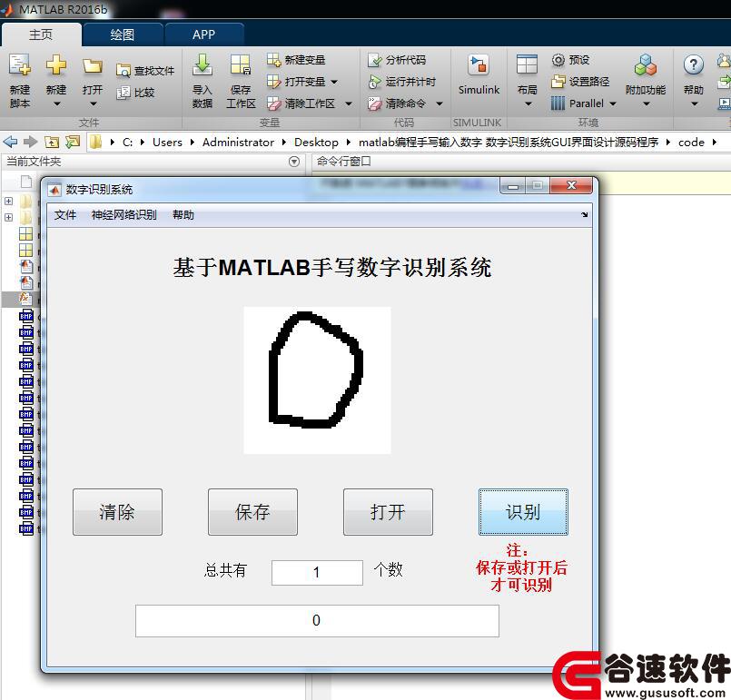Click the Import Data (导入数据) icon
The image size is (731, 700).
tap(202, 64)
